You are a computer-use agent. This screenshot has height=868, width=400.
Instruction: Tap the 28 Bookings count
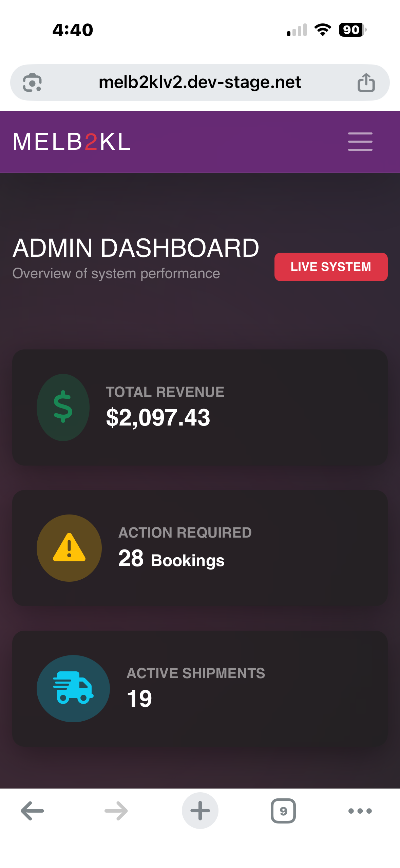[171, 559]
